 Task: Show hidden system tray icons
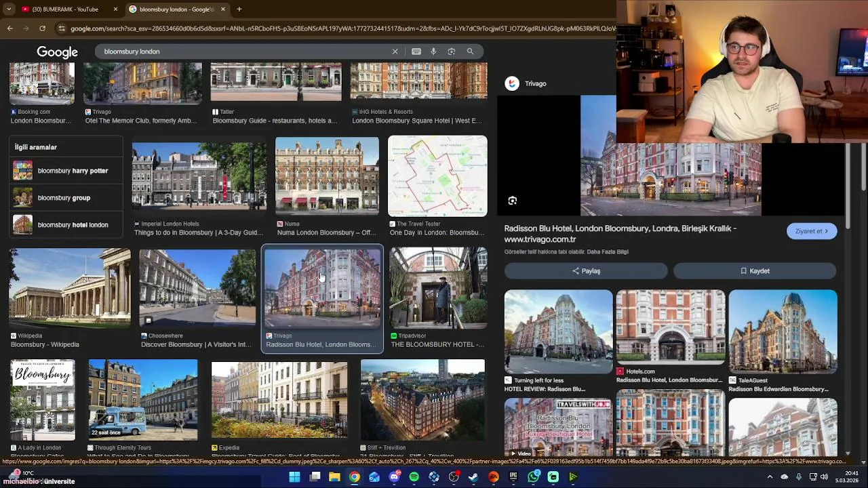pyautogui.click(x=770, y=477)
